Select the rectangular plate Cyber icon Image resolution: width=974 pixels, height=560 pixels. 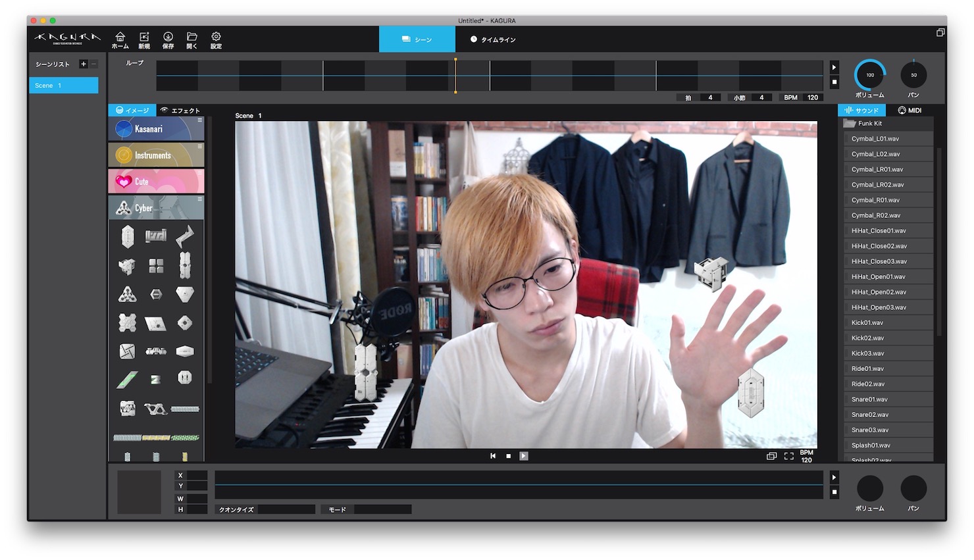pyautogui.click(x=156, y=236)
